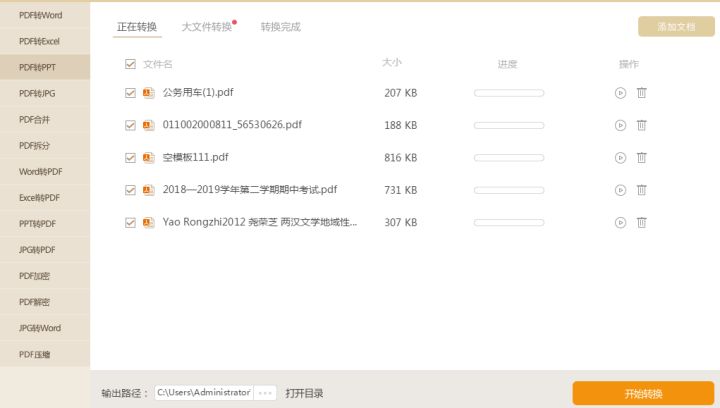Toggle checkbox for 空模板111.pdf
Image resolution: width=720 pixels, height=408 pixels.
(130, 158)
